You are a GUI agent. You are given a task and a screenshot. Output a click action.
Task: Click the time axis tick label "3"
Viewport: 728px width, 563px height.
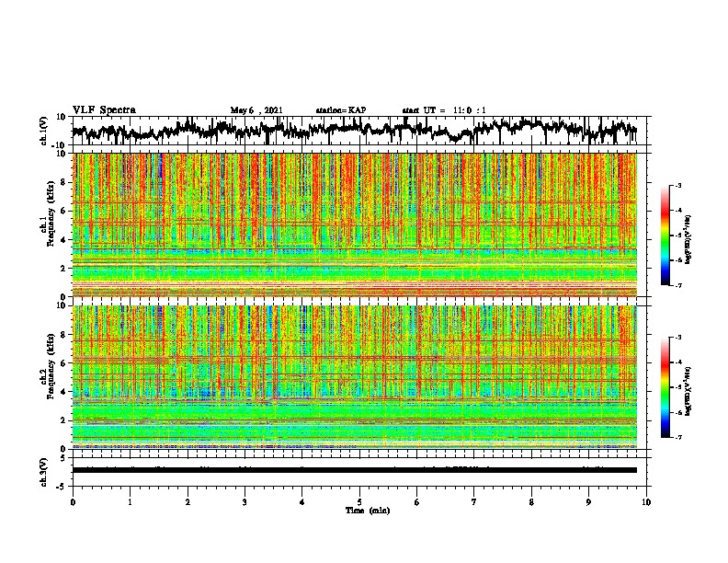[245, 502]
